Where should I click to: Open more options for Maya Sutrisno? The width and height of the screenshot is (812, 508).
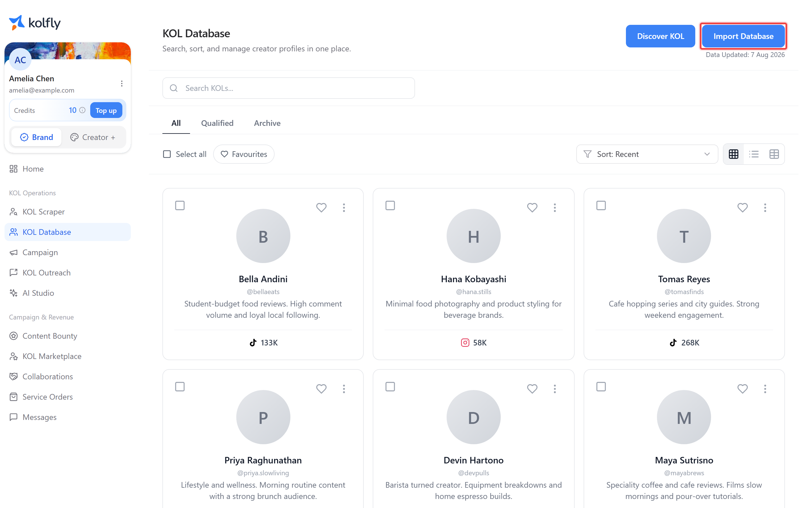point(765,389)
